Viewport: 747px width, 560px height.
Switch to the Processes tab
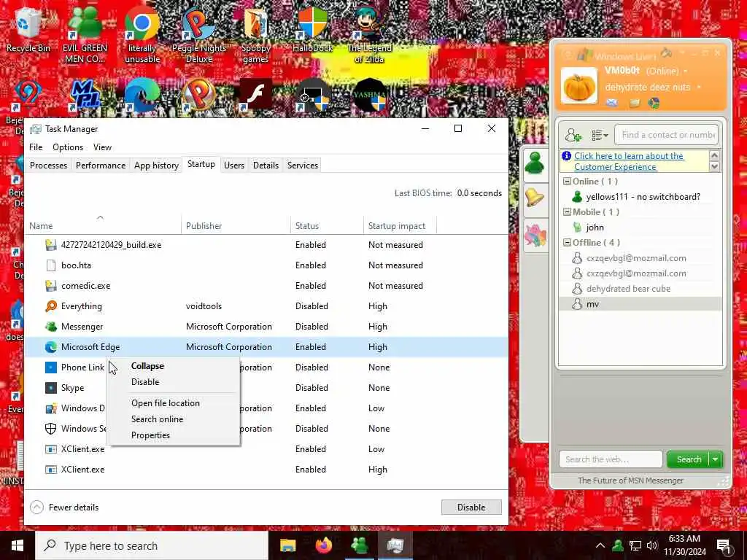pyautogui.click(x=48, y=166)
